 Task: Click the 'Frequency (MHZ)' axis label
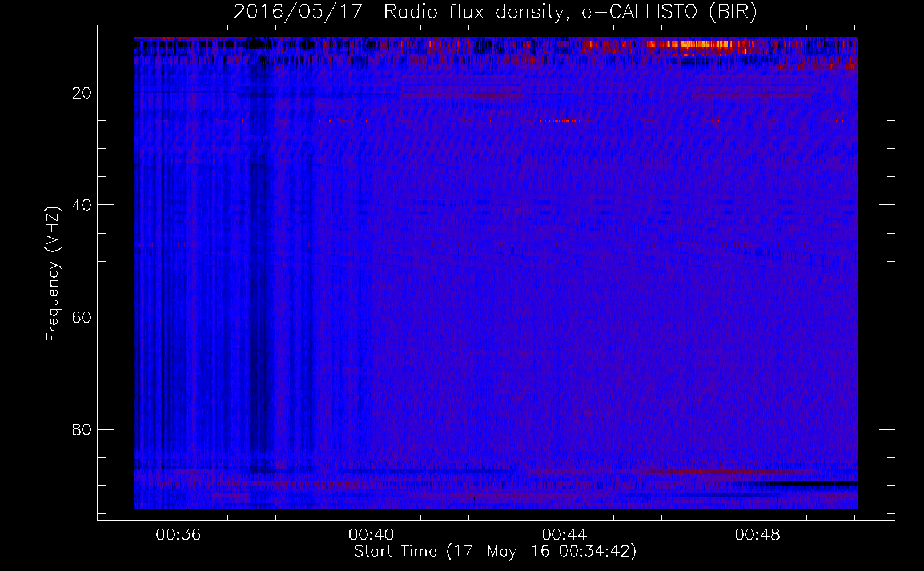point(53,274)
